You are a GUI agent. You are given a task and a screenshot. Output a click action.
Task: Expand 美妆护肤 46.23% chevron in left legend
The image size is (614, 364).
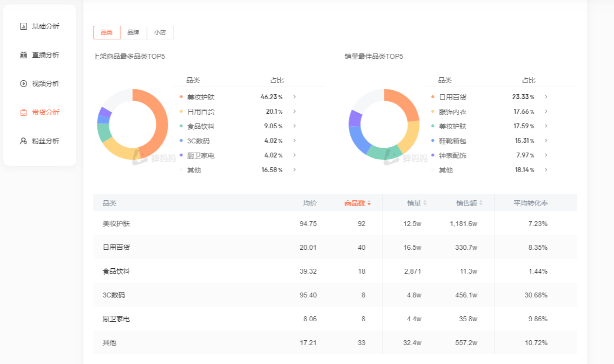[x=294, y=97]
